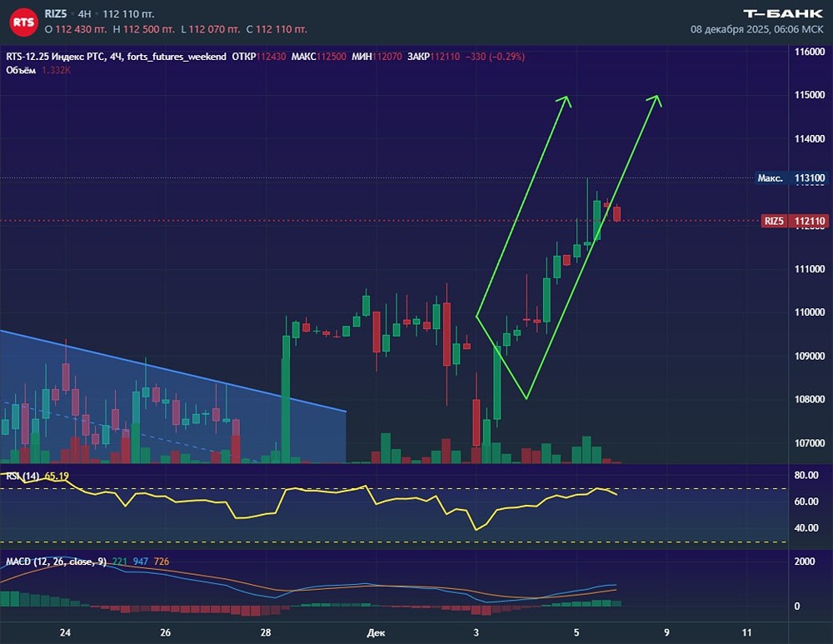833x644 pixels.
Task: Click the MACD signal value 726
Action: 162,562
